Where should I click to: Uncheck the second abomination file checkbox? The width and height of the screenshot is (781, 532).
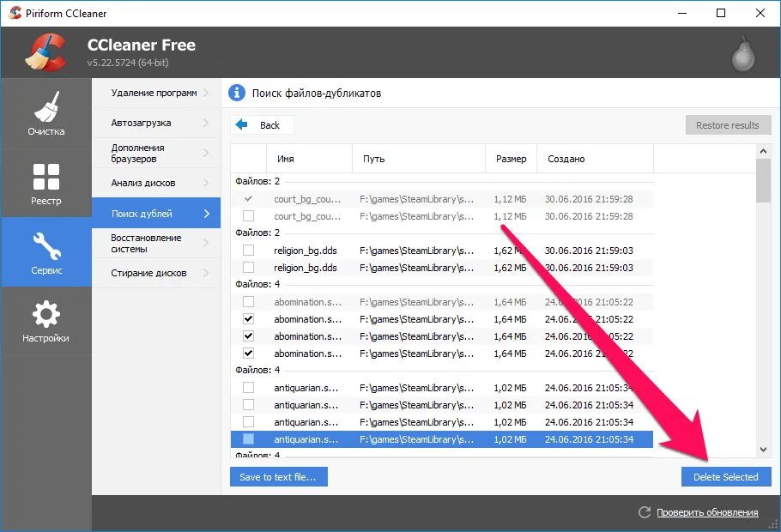pos(248,319)
